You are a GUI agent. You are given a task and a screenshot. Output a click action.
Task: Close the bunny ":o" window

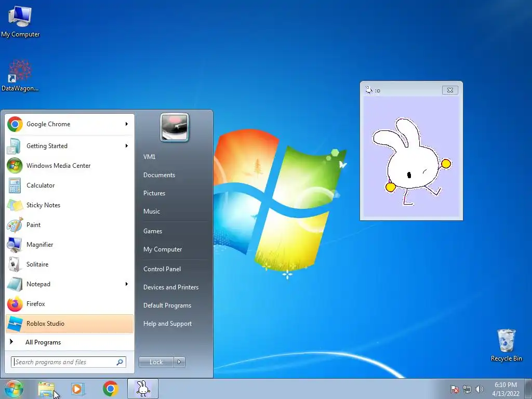[450, 90]
